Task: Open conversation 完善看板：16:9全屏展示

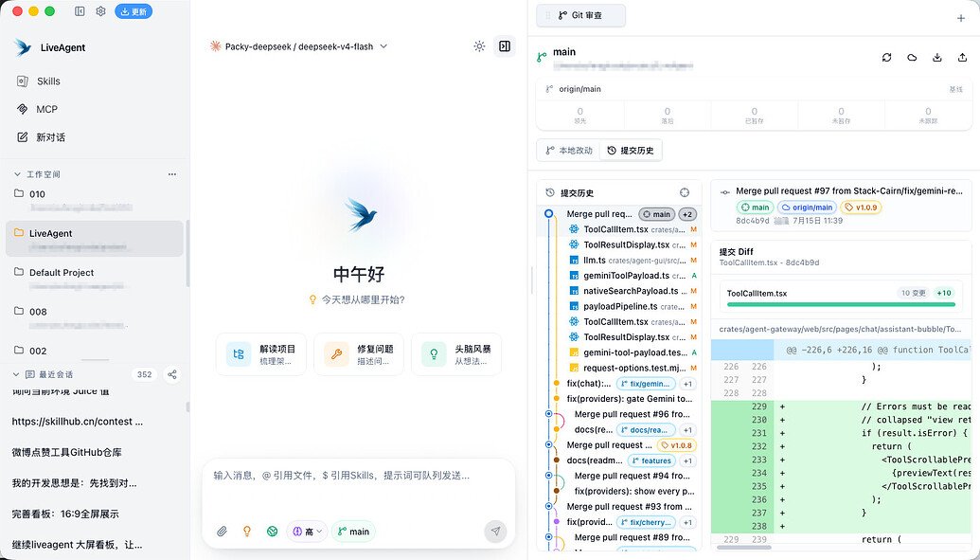Action: pos(65,514)
